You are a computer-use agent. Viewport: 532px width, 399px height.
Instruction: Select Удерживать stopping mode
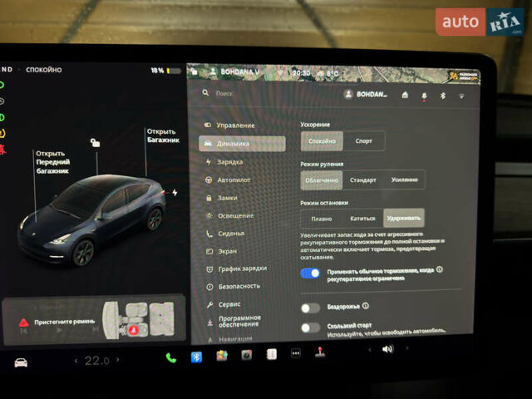point(404,218)
